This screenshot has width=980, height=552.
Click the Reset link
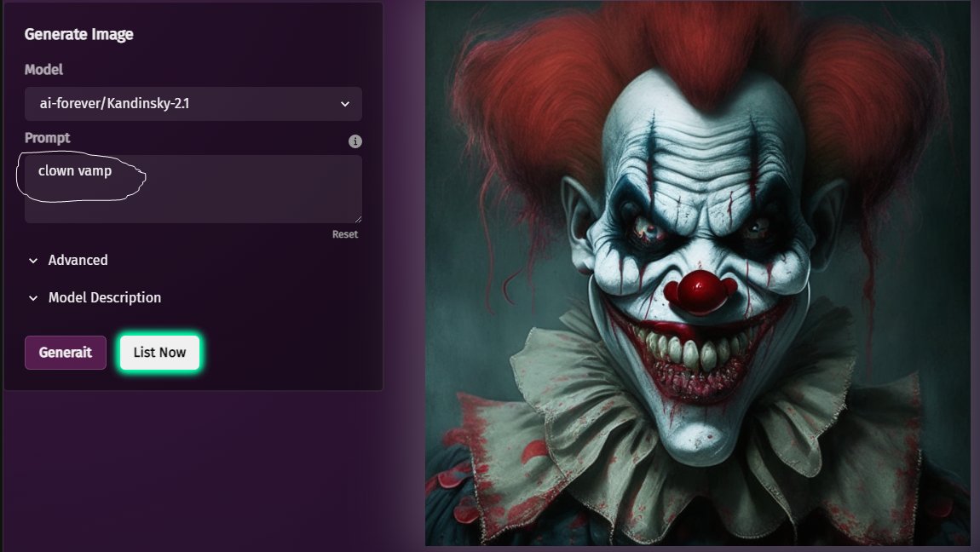tap(345, 234)
